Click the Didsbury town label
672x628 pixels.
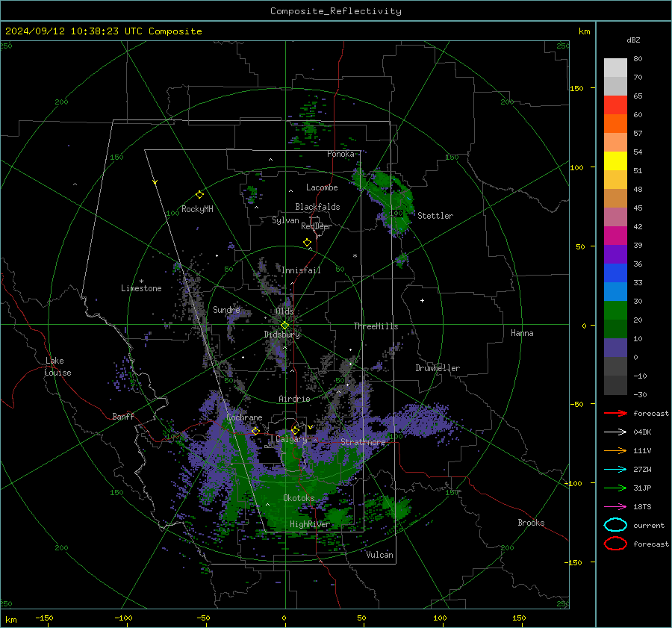coord(281,335)
